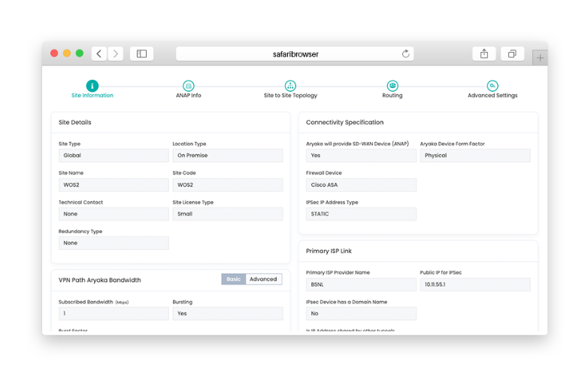This screenshot has height=392, width=588.
Task: Click the ANAP Info tab label
Action: (x=189, y=96)
